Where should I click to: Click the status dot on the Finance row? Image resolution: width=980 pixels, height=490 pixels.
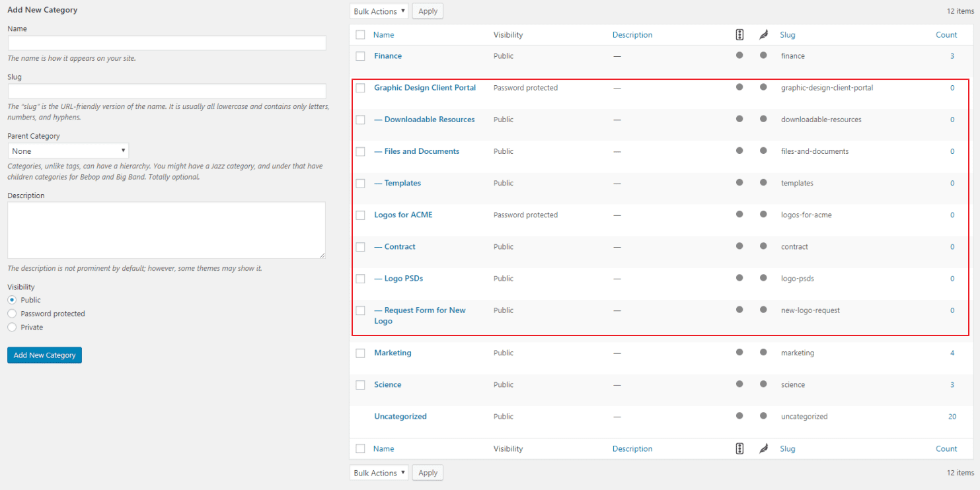coord(739,55)
